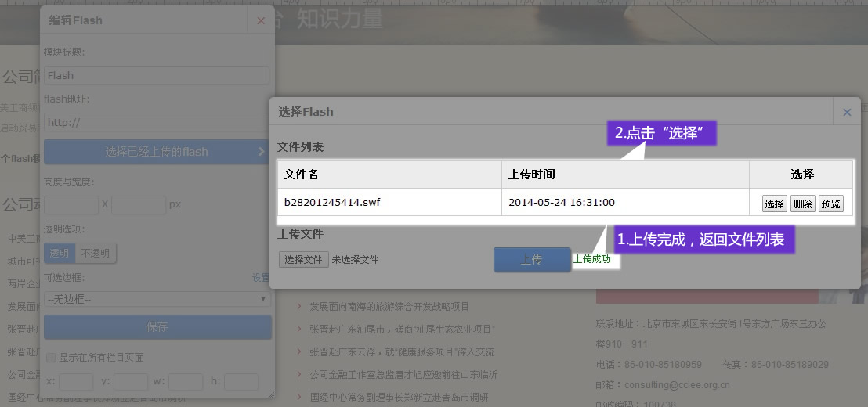This screenshot has height=407, width=868.
Task: Expand the 无边框 border dropdown
Action: 157,299
